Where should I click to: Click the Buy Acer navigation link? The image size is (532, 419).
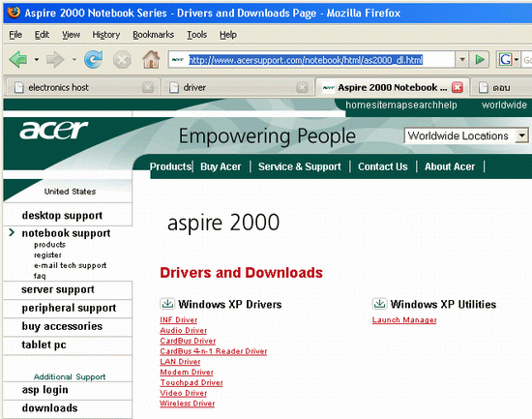(221, 166)
